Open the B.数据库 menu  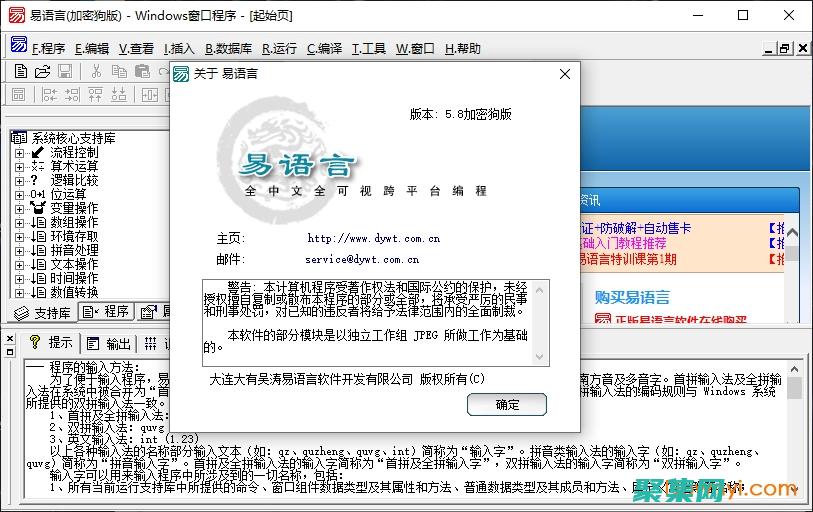pyautogui.click(x=228, y=49)
